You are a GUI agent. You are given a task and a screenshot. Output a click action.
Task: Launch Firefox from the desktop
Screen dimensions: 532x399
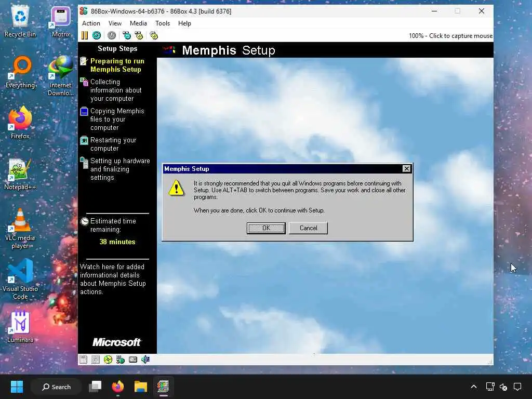click(20, 123)
